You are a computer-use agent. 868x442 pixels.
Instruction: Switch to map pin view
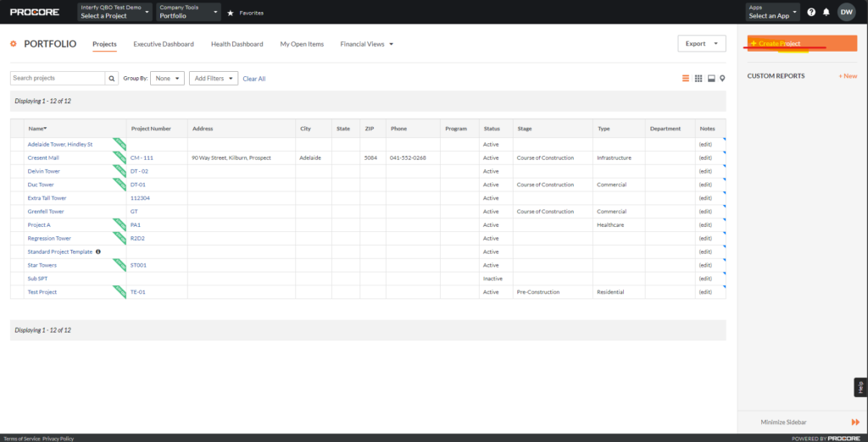pyautogui.click(x=722, y=79)
